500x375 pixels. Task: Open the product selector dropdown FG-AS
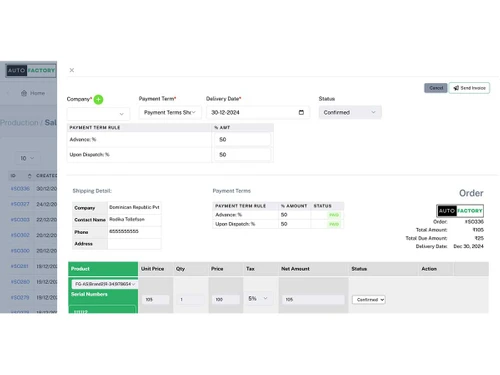[105, 284]
